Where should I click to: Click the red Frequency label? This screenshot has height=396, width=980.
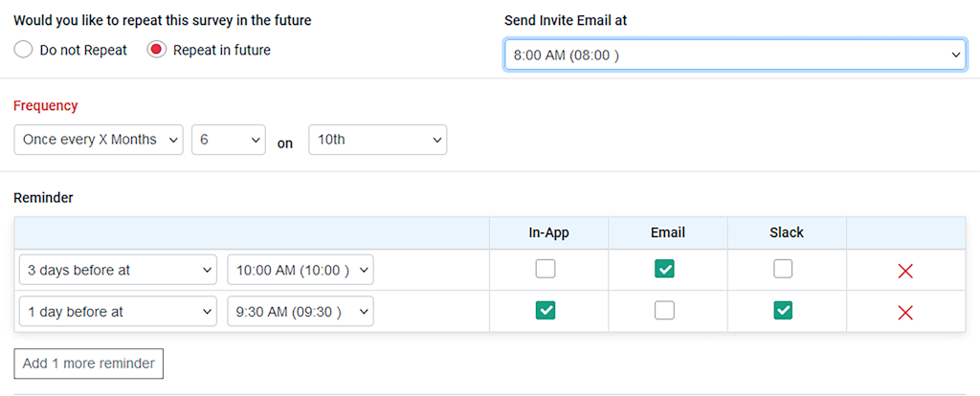46,105
